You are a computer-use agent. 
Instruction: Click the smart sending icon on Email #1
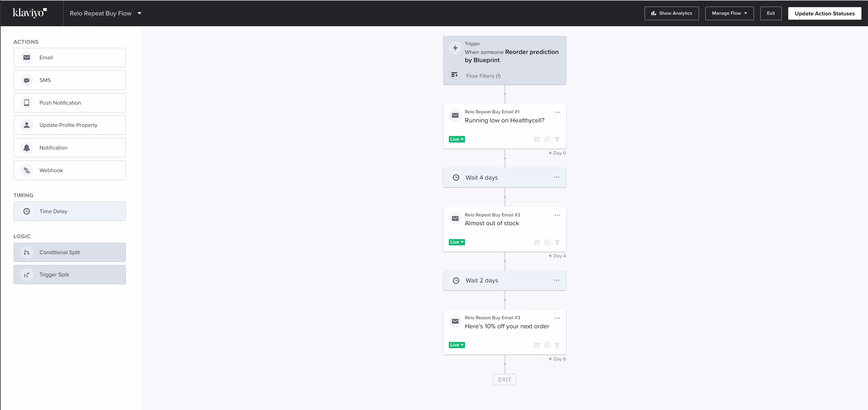coord(537,139)
